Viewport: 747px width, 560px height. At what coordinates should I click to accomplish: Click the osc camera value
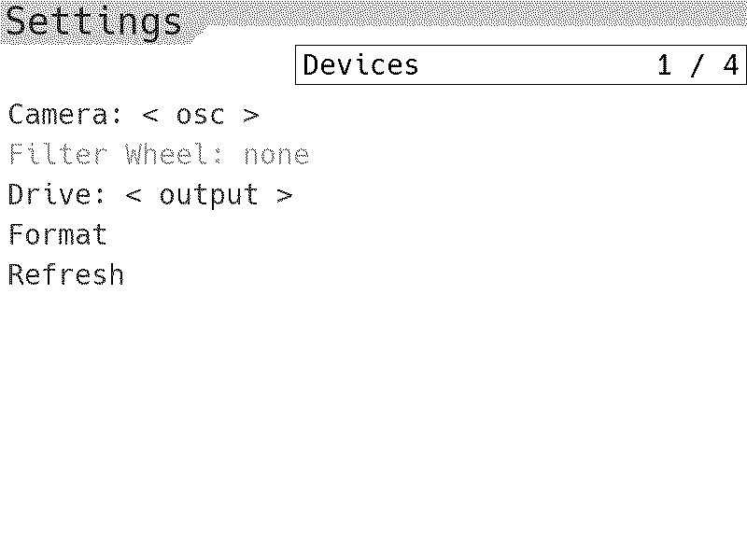201,116
